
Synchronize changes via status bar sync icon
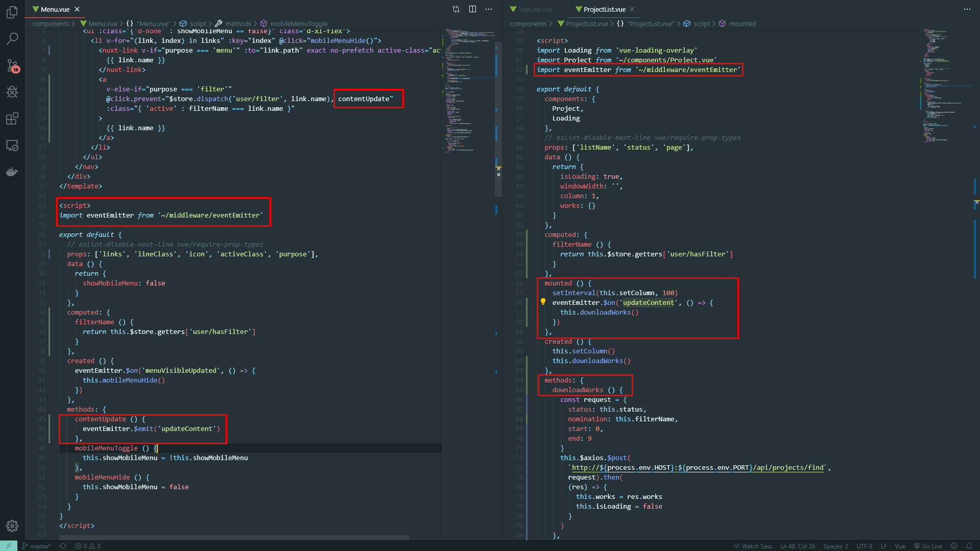pyautogui.click(x=63, y=546)
